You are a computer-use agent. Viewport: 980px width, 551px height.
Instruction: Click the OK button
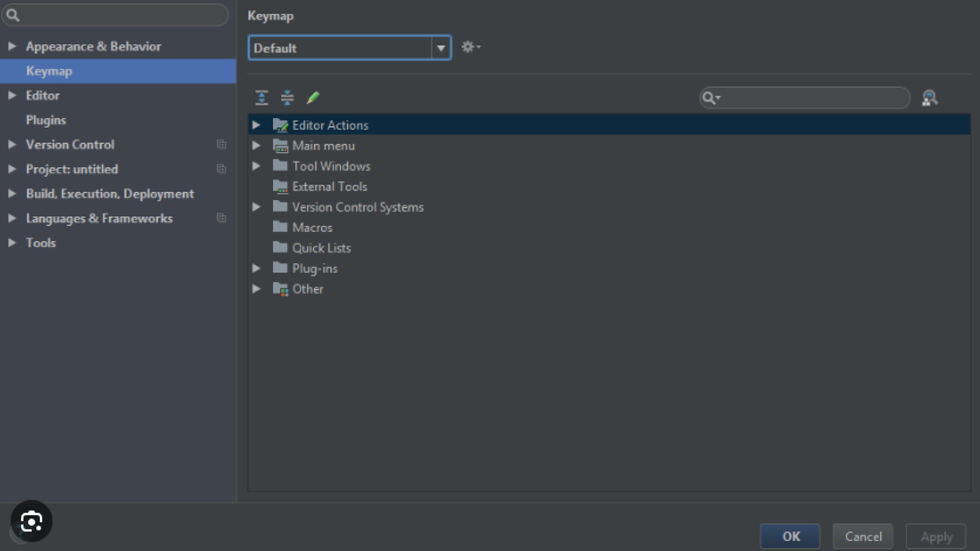point(790,536)
